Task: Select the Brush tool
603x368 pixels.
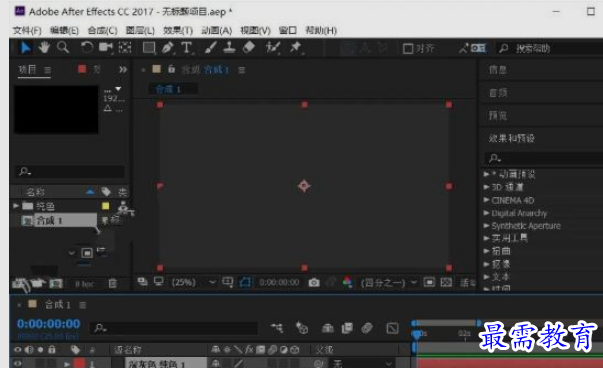Action: click(210, 48)
